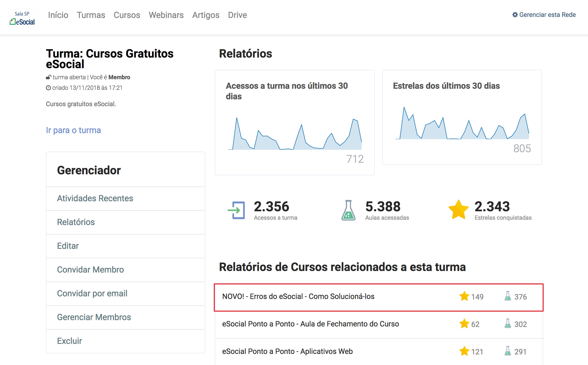The width and height of the screenshot is (588, 365).
Task: Select Atividades Recentes in Gerenciador
Action: [x=95, y=198]
